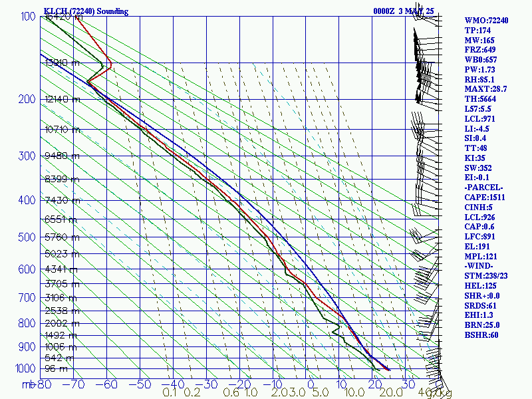Select the LI:-4.5 lifted index value
This screenshot has width=532, height=399.
tap(477, 129)
